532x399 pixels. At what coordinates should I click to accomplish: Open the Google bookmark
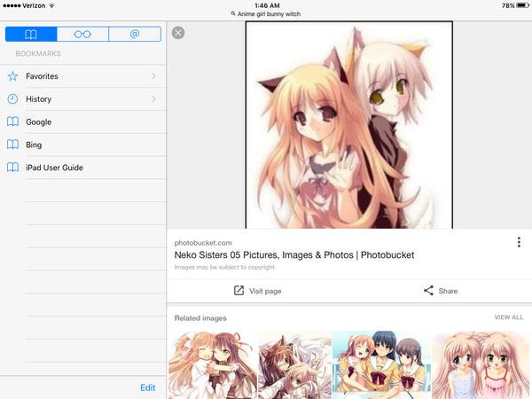83,121
